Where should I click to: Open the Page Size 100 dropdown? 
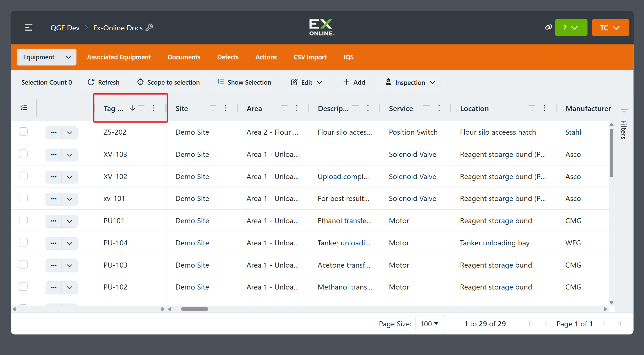tap(430, 324)
